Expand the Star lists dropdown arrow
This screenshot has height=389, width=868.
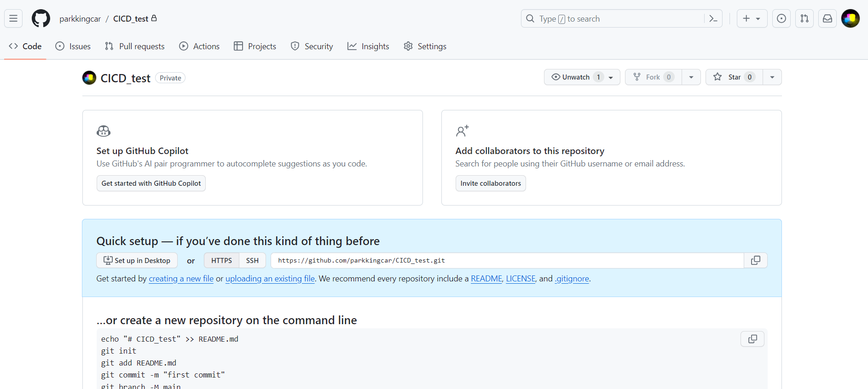[x=772, y=77]
